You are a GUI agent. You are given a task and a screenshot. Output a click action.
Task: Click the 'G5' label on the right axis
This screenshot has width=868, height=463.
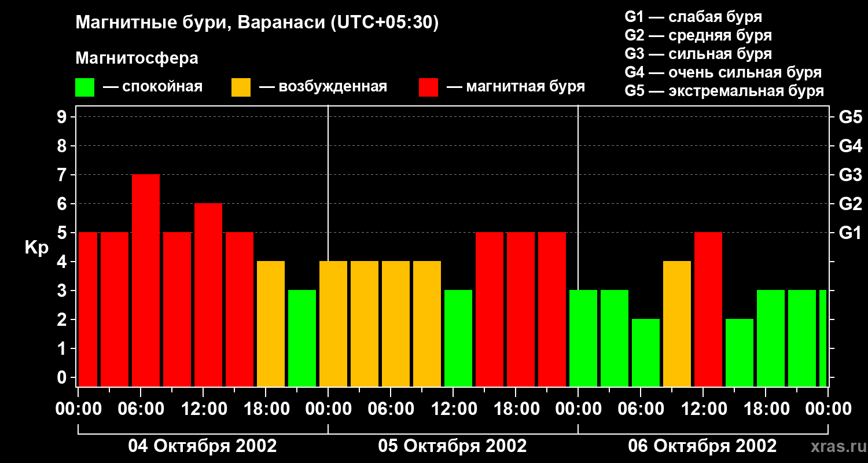[x=850, y=117]
